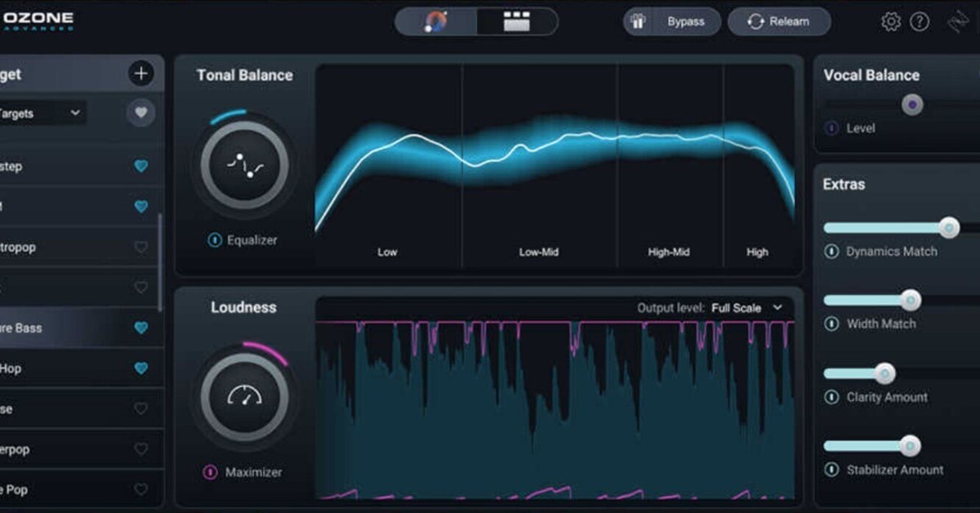Favorite the fourth target row heart
This screenshot has height=513, width=980.
(x=141, y=288)
